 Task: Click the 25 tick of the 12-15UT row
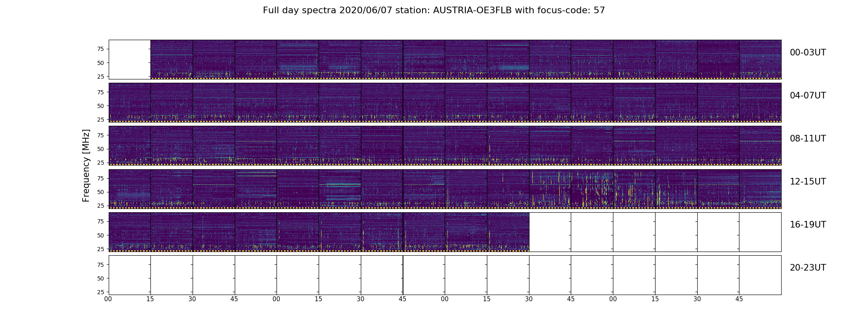pyautogui.click(x=100, y=206)
